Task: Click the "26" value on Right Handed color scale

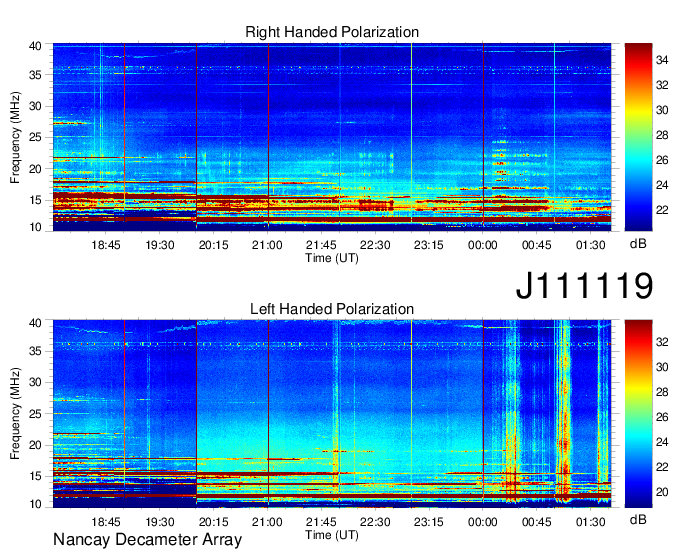Action: click(x=662, y=160)
